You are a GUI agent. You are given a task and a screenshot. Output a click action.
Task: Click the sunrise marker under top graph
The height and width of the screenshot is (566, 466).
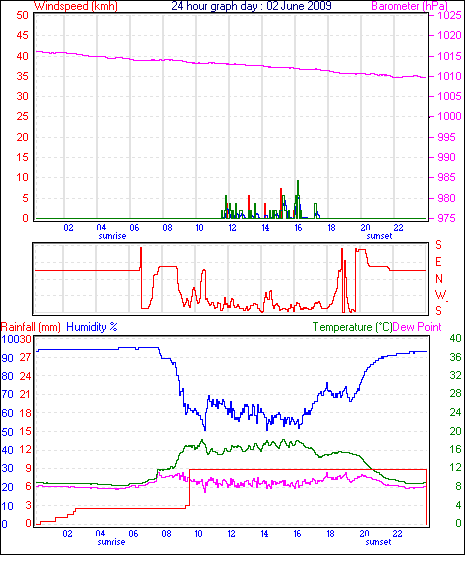point(112,236)
